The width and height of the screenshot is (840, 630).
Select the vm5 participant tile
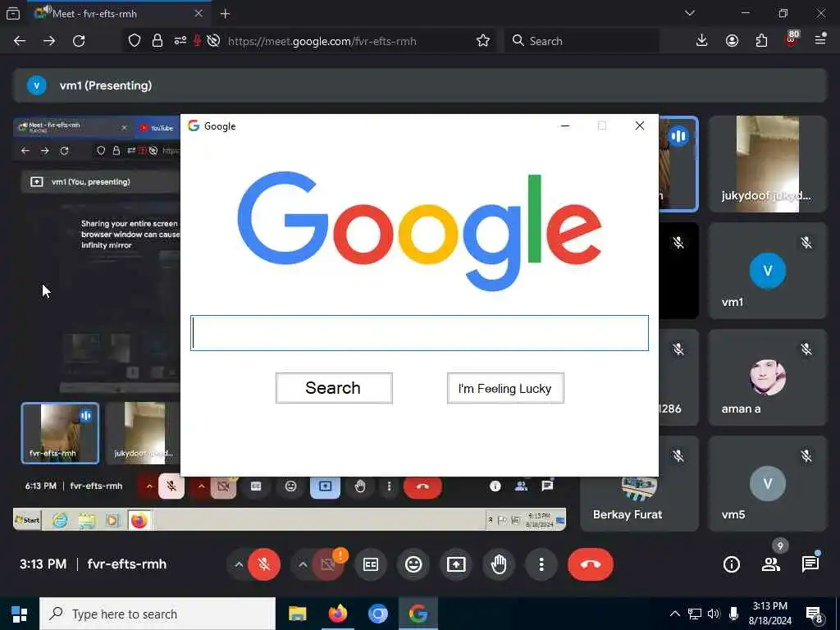click(x=767, y=484)
